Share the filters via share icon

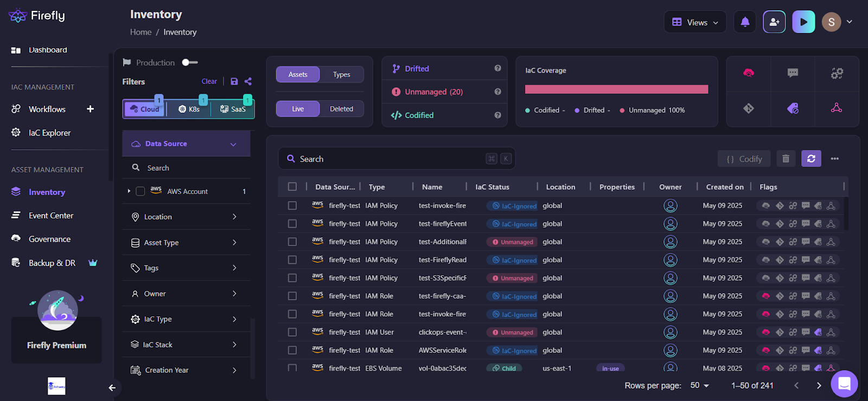[x=248, y=81]
